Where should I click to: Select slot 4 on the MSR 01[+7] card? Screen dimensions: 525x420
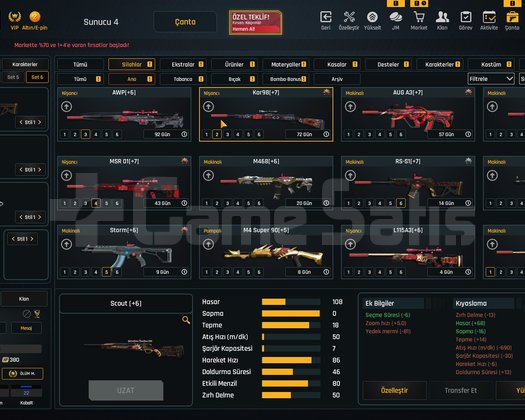(x=96, y=203)
